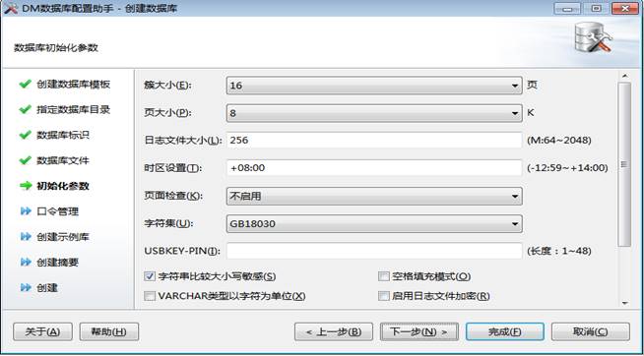Click checkmark icon beside 创建数据库模板
Viewport: 644px width, 356px height.
tap(25, 84)
